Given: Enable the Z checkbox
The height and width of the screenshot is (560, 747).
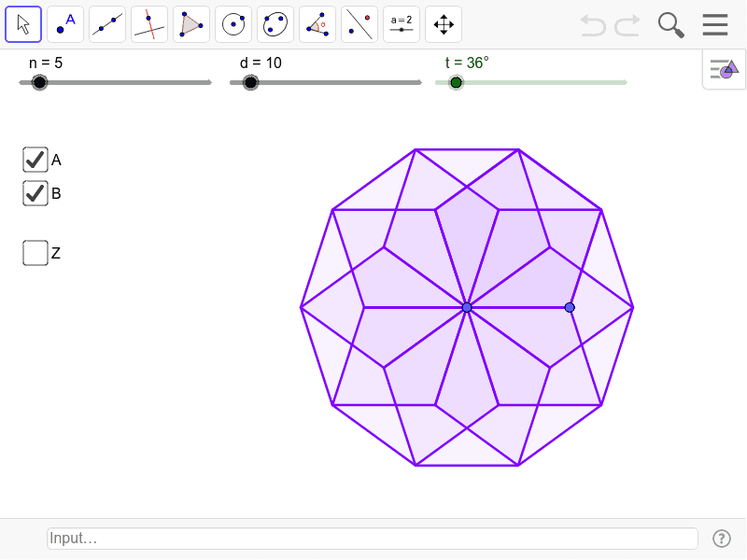Looking at the screenshot, I should click(35, 252).
